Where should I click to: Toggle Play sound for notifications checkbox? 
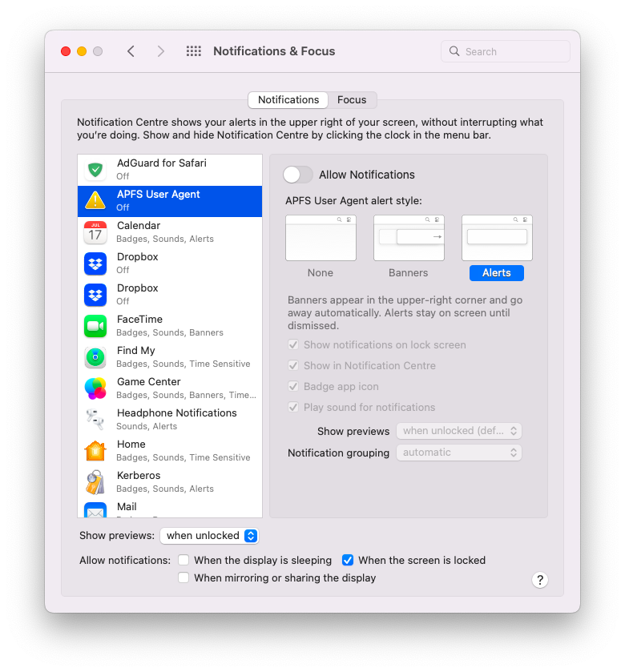293,407
